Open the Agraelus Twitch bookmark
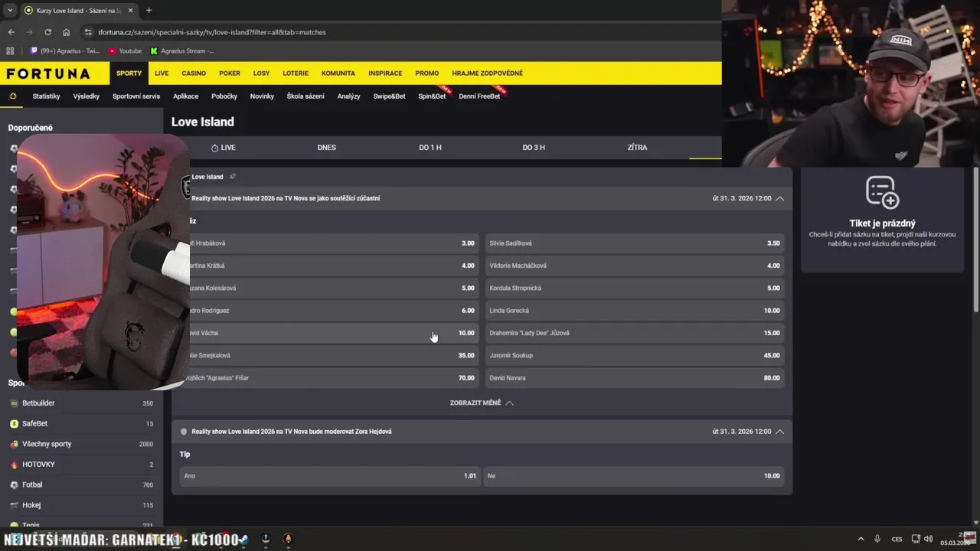The height and width of the screenshot is (551, 980). (65, 51)
